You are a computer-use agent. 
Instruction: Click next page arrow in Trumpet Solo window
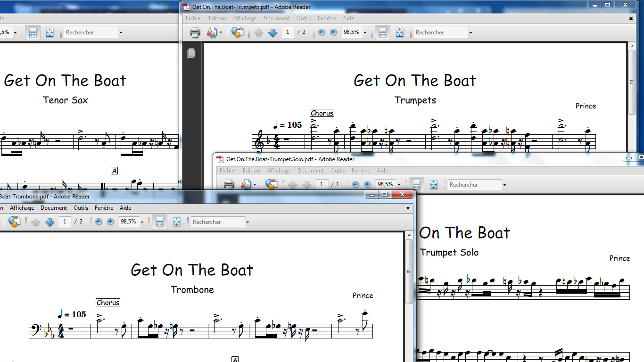tap(306, 185)
